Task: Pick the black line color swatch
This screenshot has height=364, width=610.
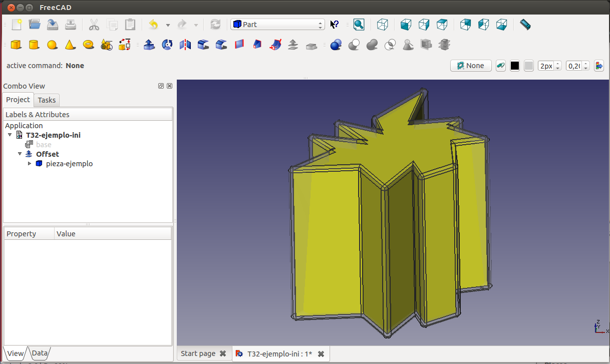Action: pos(515,66)
